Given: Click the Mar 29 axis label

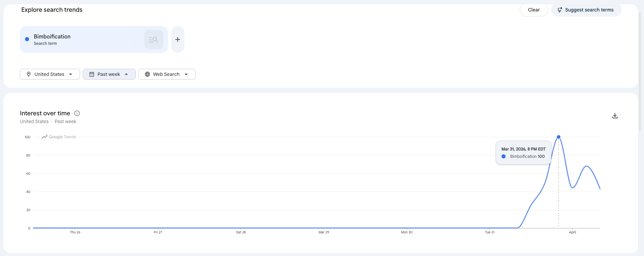Looking at the screenshot, I should tap(324, 232).
